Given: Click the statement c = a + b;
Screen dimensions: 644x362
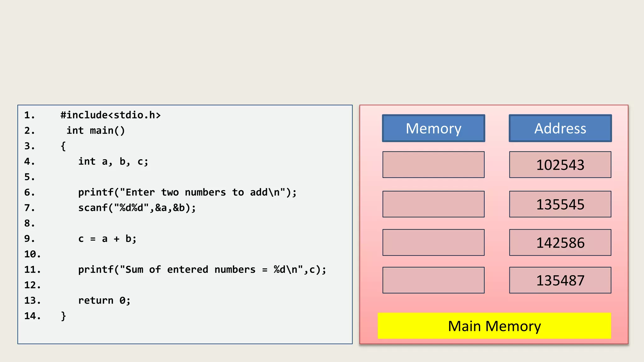Looking at the screenshot, I should coord(107,239).
